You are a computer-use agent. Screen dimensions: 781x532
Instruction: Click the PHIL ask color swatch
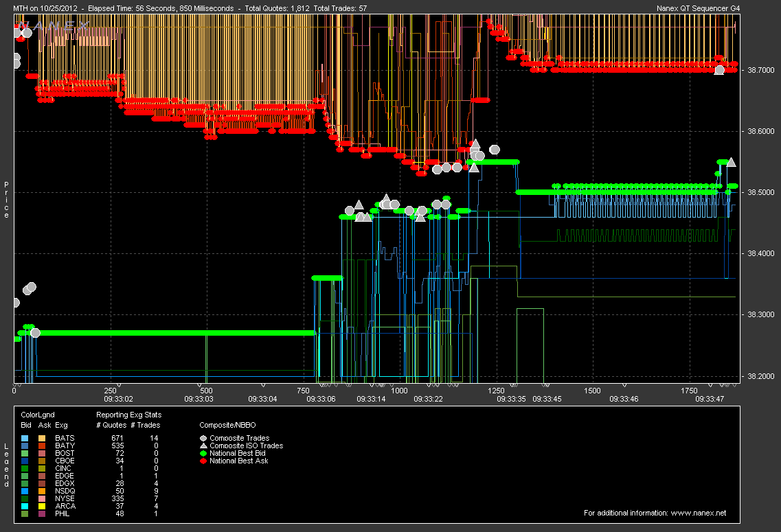tap(42, 513)
